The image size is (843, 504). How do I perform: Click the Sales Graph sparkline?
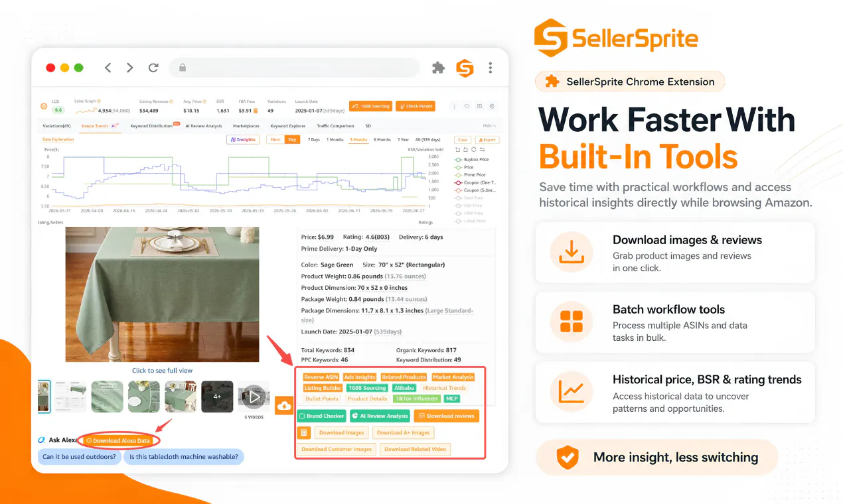click(x=85, y=110)
